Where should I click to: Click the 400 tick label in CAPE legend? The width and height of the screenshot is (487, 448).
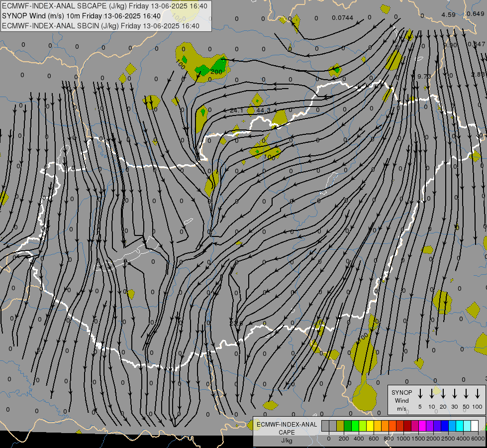[x=359, y=439]
